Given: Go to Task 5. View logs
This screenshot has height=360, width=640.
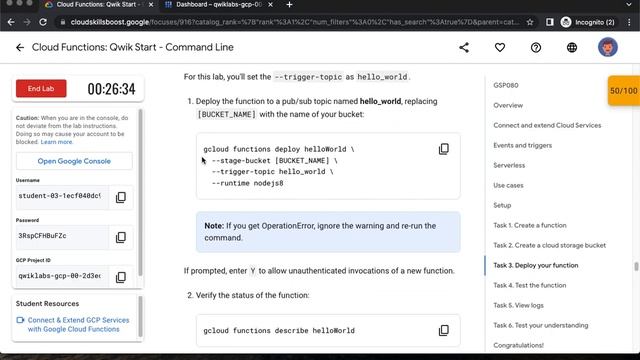Looking at the screenshot, I should click(518, 305).
